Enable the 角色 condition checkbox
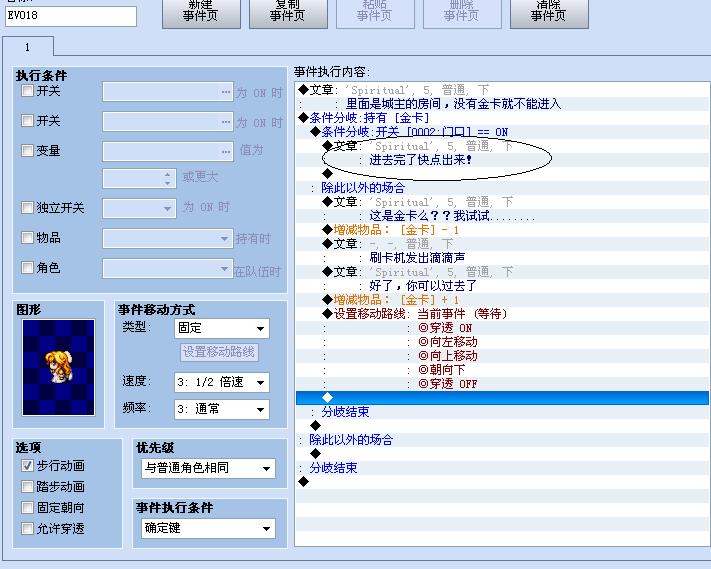 pos(28,267)
